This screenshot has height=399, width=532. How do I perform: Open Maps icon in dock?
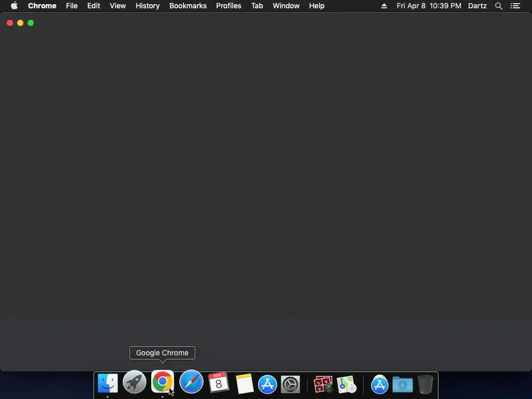click(x=347, y=384)
